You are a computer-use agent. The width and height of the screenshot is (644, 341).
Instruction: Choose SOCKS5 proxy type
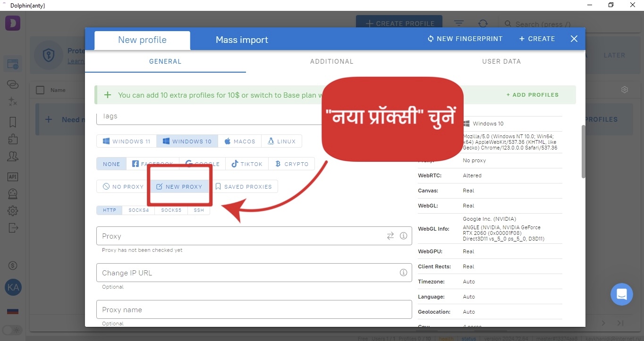(171, 210)
